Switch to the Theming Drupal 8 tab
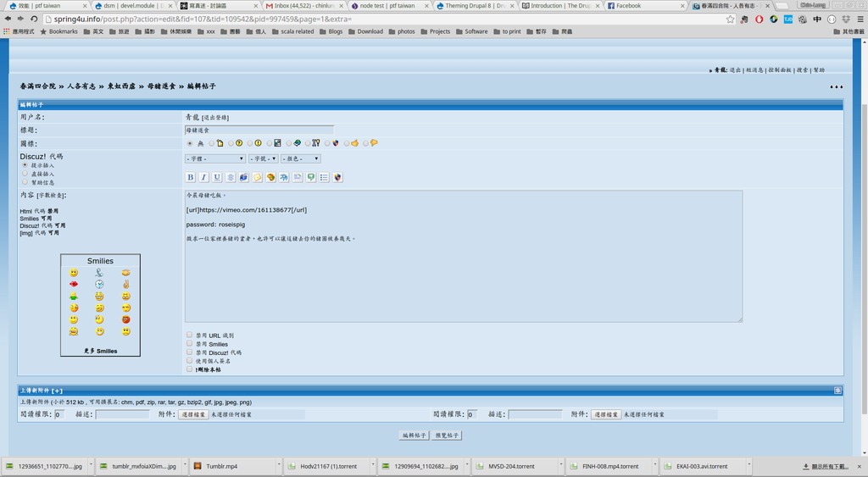 (473, 5)
